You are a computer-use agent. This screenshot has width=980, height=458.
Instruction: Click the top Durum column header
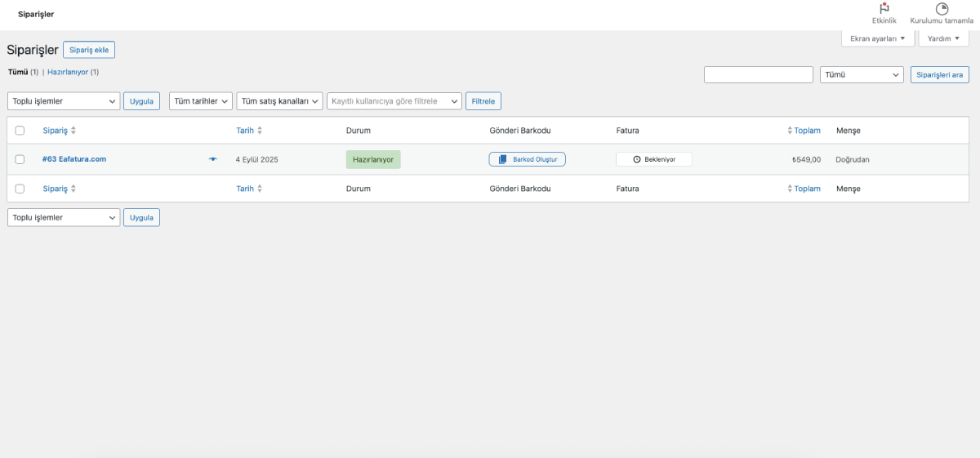click(x=359, y=131)
